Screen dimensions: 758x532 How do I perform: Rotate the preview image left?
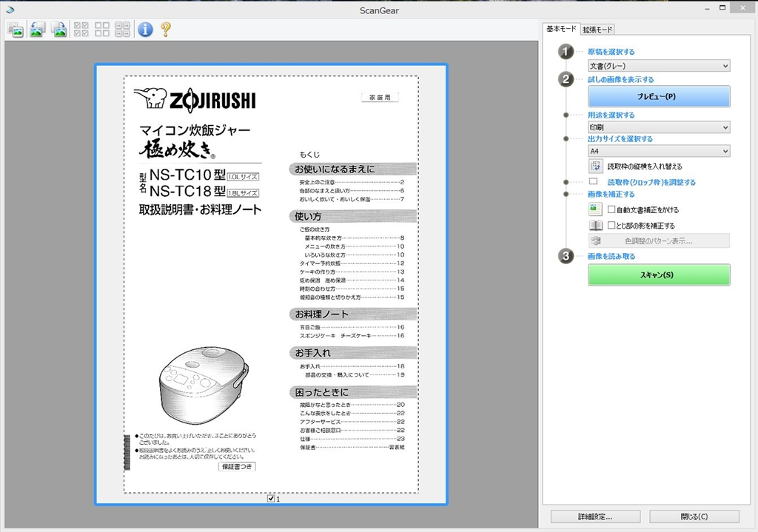point(37,30)
